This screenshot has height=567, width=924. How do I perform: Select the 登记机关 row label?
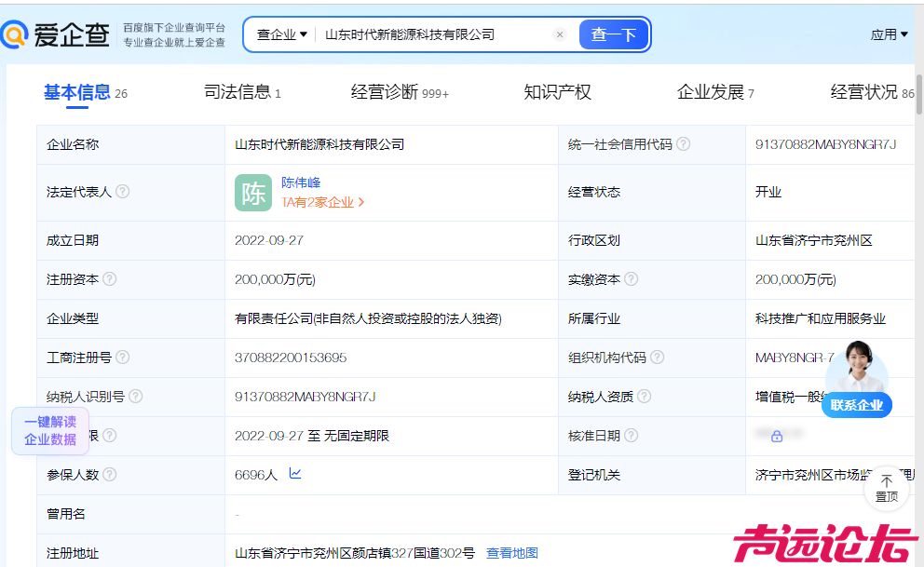click(x=594, y=475)
